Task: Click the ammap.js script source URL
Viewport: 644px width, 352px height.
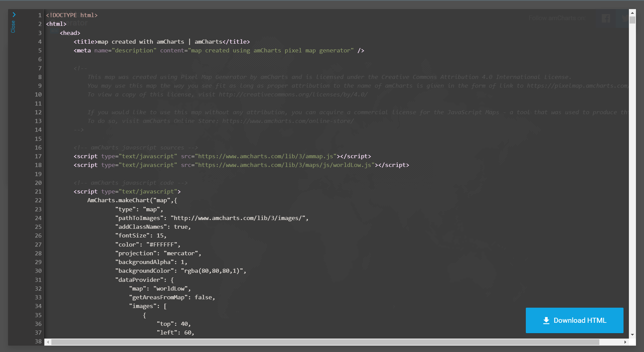Action: [x=266, y=156]
